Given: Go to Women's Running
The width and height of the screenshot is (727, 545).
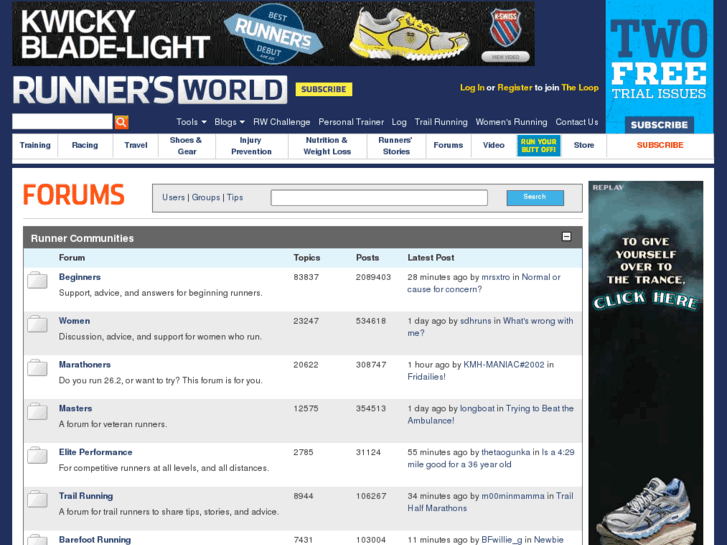Looking at the screenshot, I should (x=511, y=122).
